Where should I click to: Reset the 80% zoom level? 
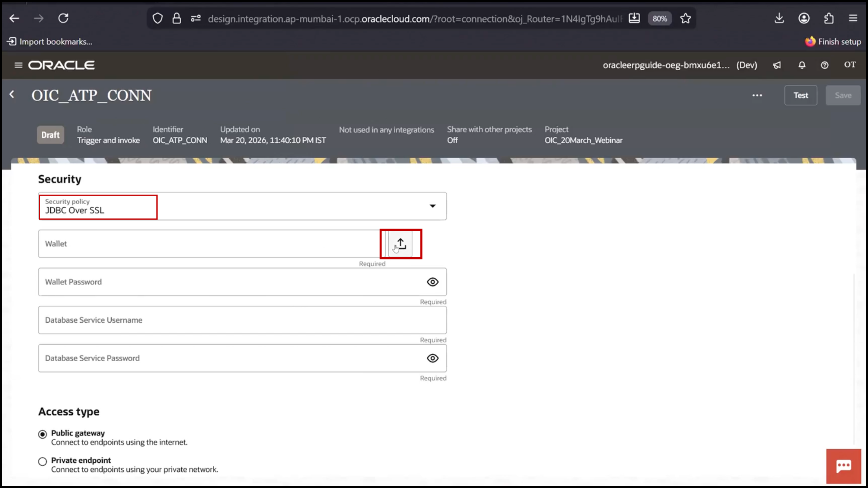tap(660, 19)
